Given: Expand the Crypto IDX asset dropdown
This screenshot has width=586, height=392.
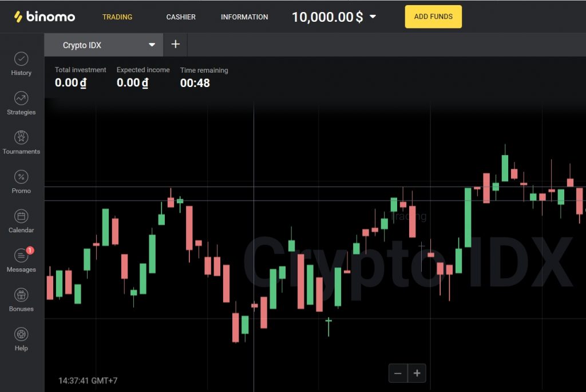Looking at the screenshot, I should point(152,45).
